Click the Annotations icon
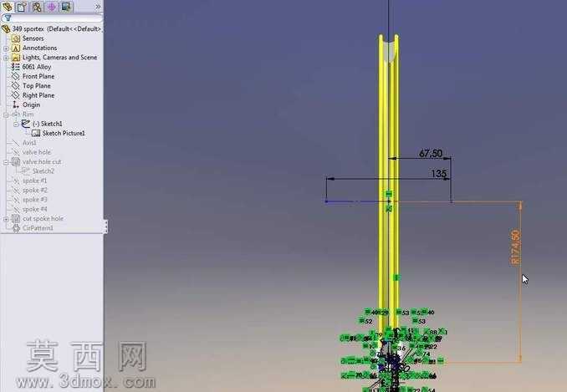This screenshot has height=392, width=567. coord(16,48)
